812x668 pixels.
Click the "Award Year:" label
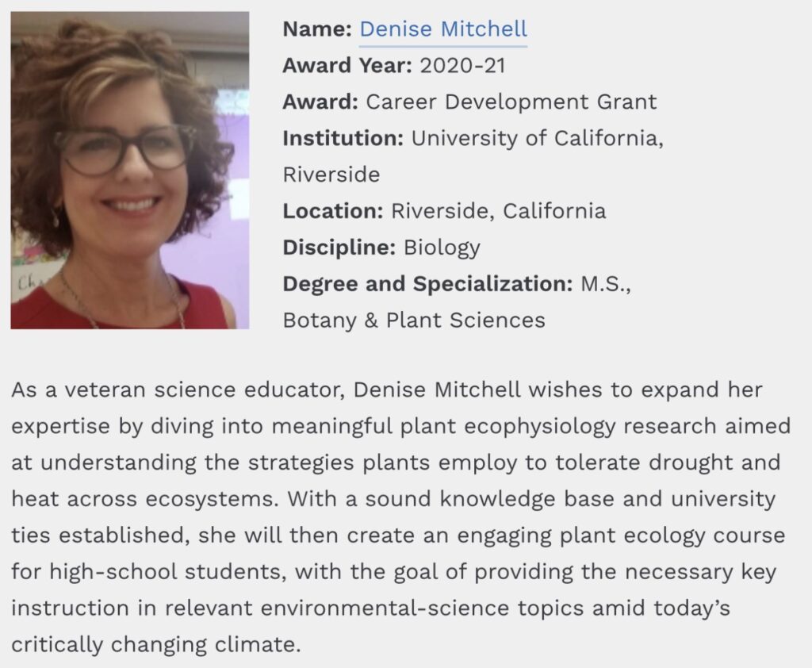click(347, 66)
